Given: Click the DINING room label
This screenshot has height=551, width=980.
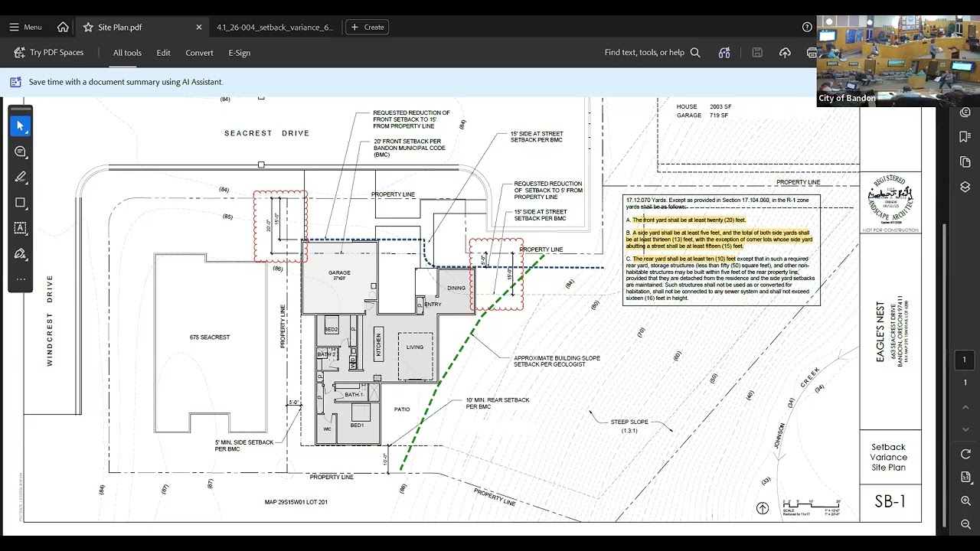Looking at the screenshot, I should tap(456, 289).
